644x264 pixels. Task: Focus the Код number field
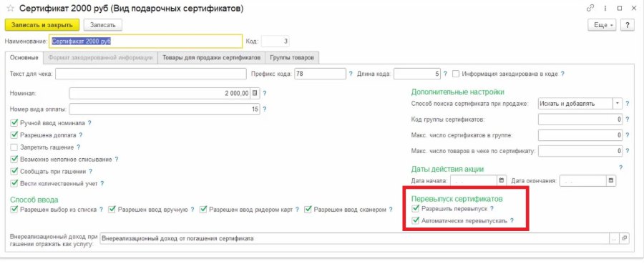pos(275,41)
